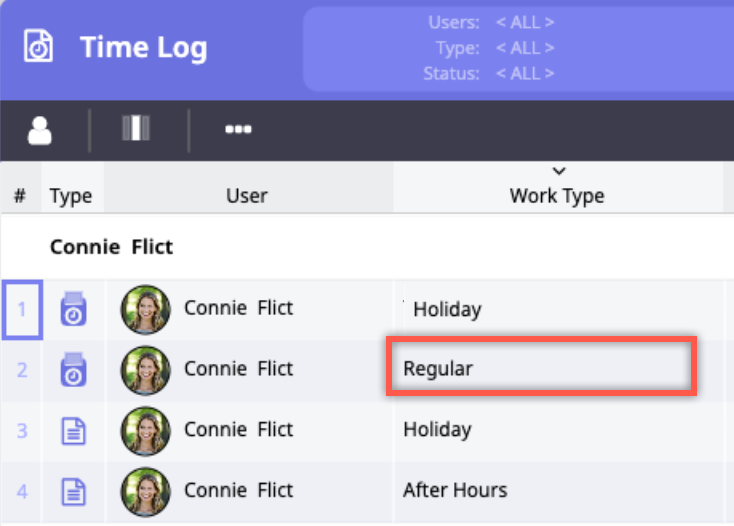
Task: Open the Status filter set to ALL
Action: (x=524, y=74)
